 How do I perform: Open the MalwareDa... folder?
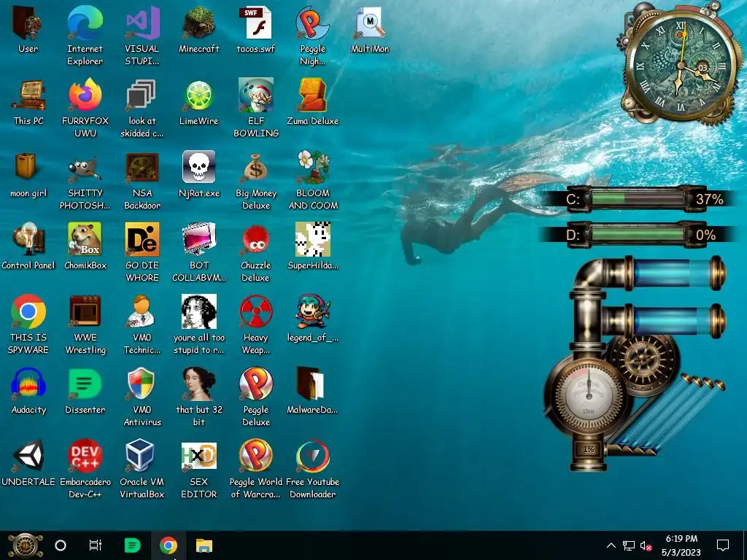point(312,391)
